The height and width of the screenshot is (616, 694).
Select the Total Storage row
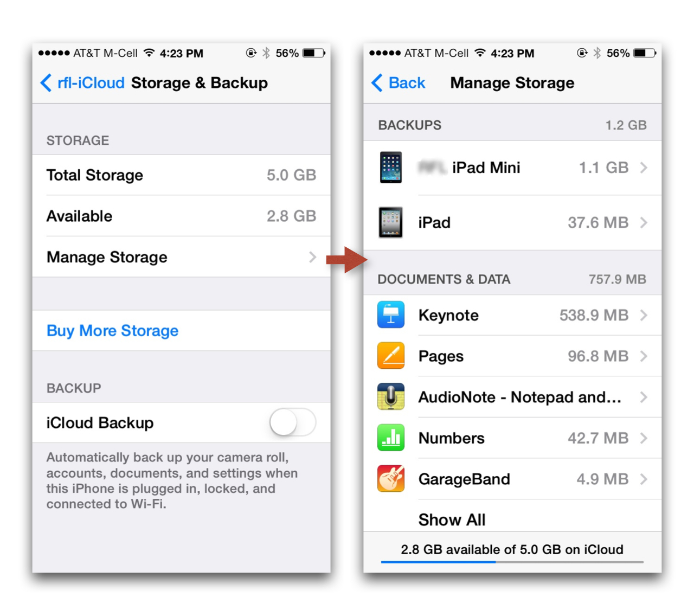pos(181,175)
